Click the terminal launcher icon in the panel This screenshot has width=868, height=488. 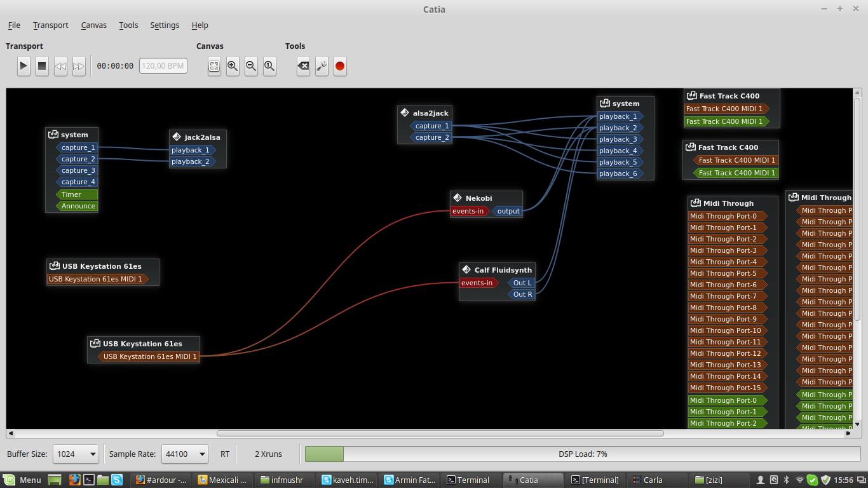point(89,480)
